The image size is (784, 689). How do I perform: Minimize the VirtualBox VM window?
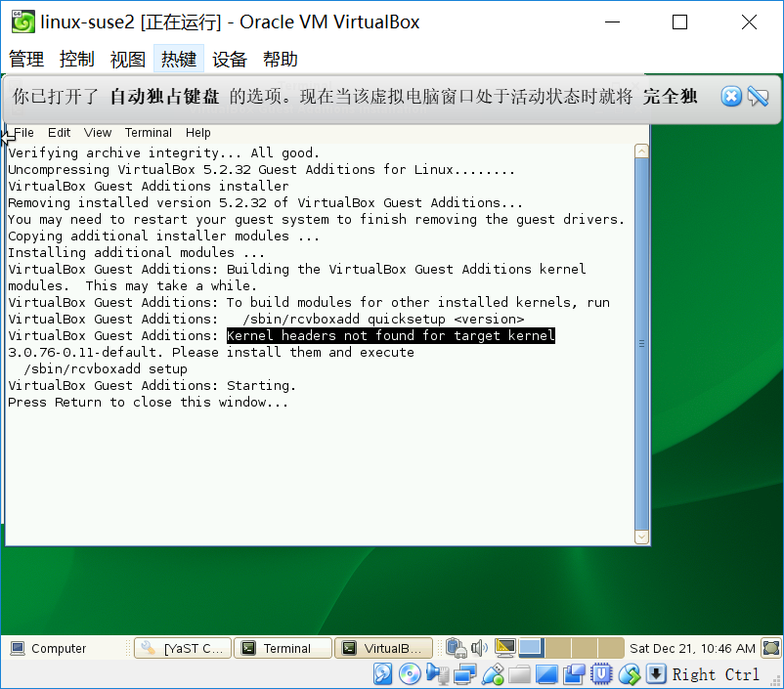point(612,22)
